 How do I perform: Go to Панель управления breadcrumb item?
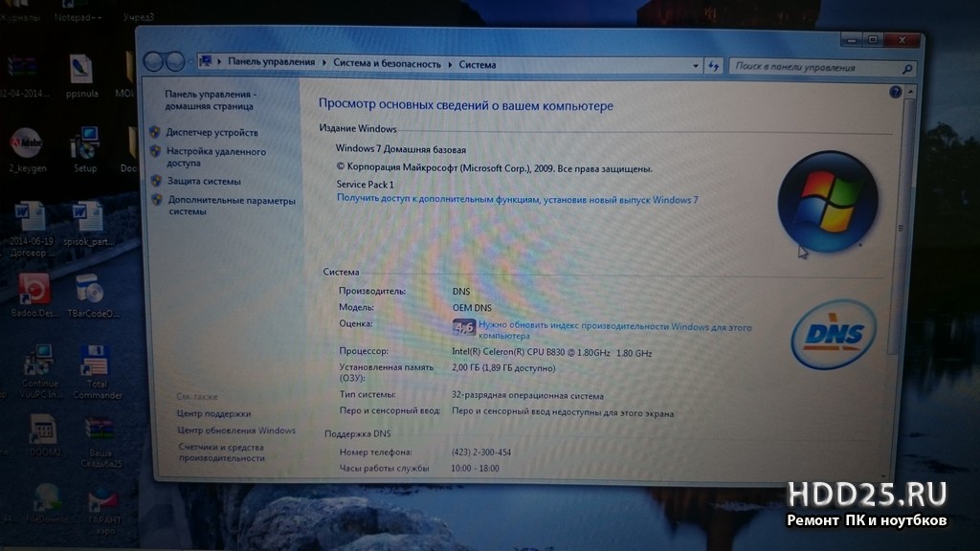[x=271, y=62]
